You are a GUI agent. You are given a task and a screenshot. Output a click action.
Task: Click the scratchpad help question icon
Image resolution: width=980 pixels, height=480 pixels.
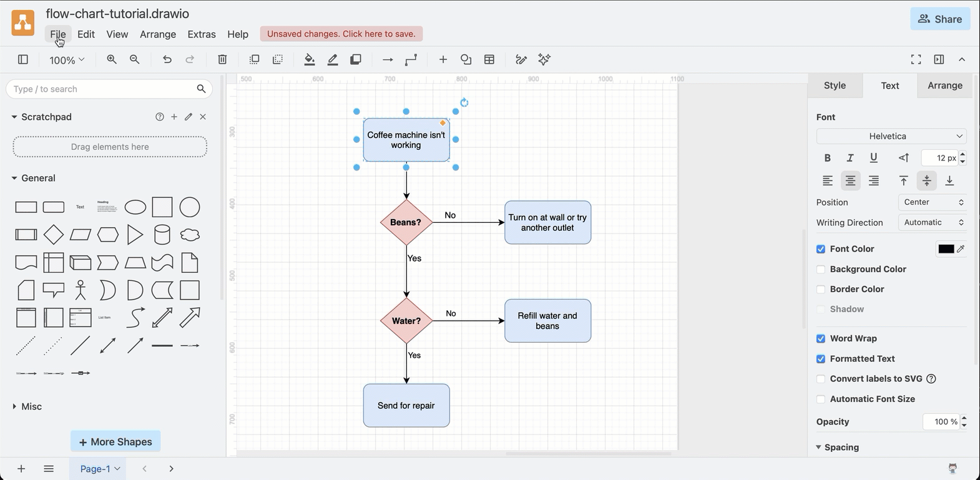pyautogui.click(x=160, y=117)
